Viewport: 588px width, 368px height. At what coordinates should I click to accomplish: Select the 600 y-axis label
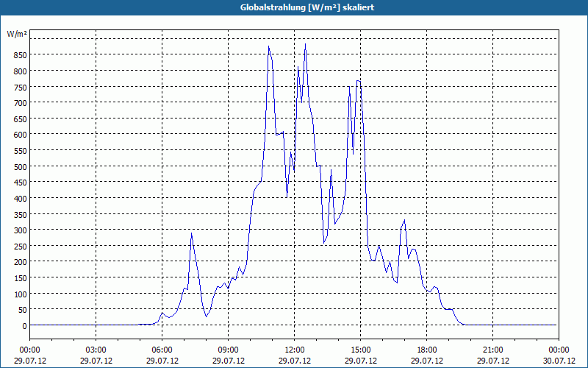click(x=21, y=135)
